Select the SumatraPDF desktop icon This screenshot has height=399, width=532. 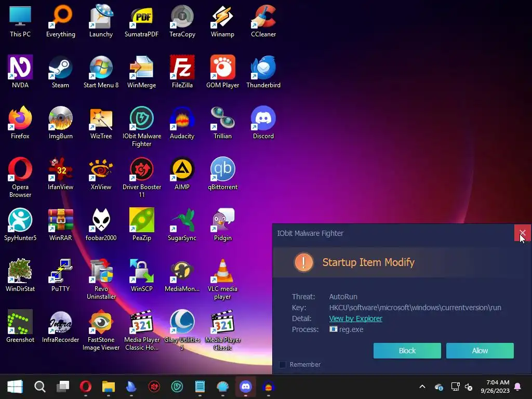[x=141, y=21]
